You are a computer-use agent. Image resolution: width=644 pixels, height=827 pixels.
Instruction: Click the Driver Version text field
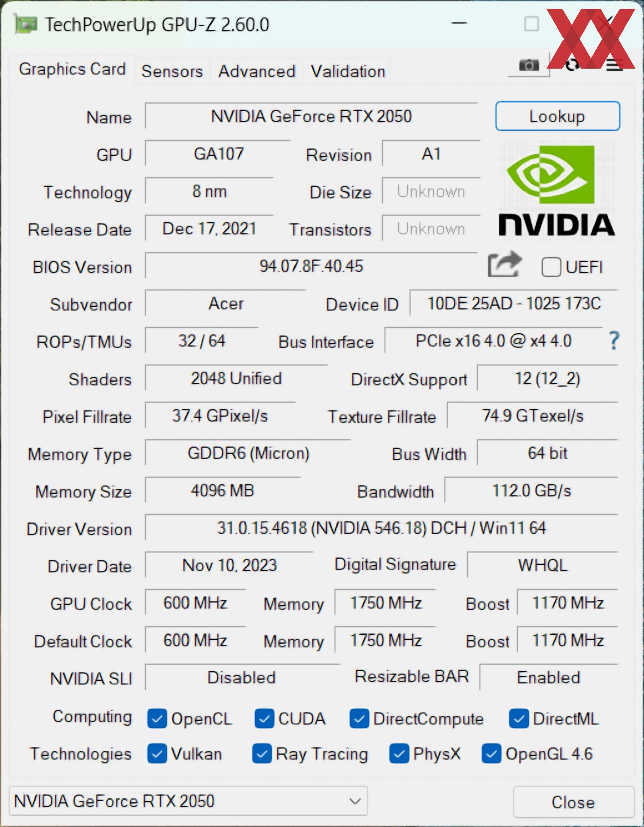pos(381,528)
